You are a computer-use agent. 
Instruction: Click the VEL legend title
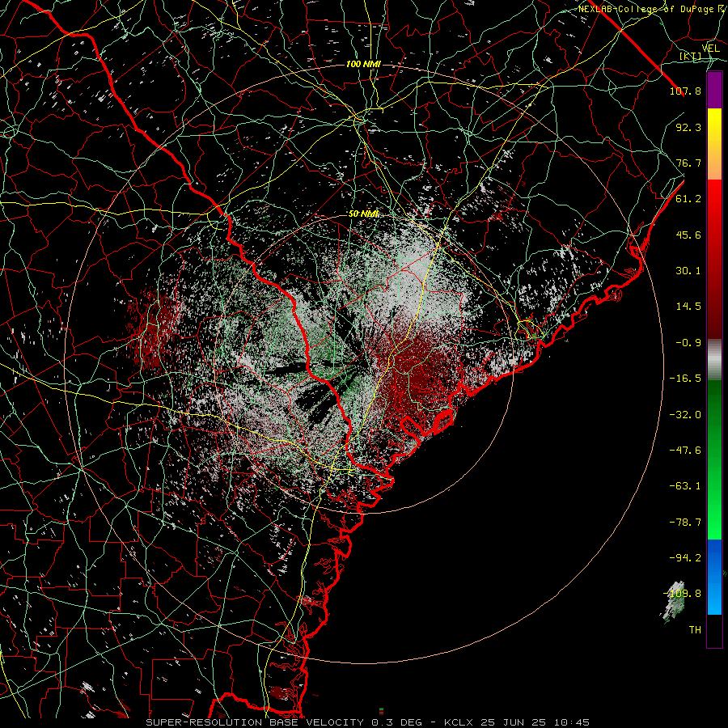[x=710, y=49]
